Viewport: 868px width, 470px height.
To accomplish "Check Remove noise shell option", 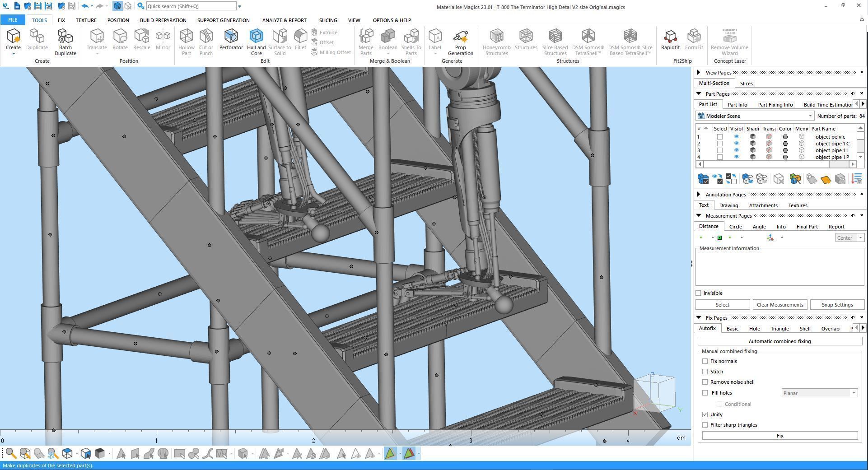I will point(705,382).
